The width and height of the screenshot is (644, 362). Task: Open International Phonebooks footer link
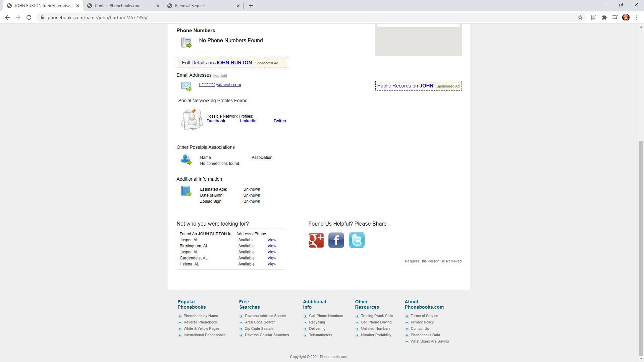pyautogui.click(x=204, y=335)
